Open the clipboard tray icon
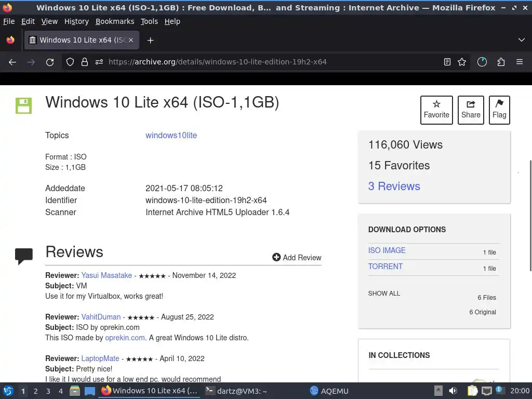 pyautogui.click(x=472, y=391)
